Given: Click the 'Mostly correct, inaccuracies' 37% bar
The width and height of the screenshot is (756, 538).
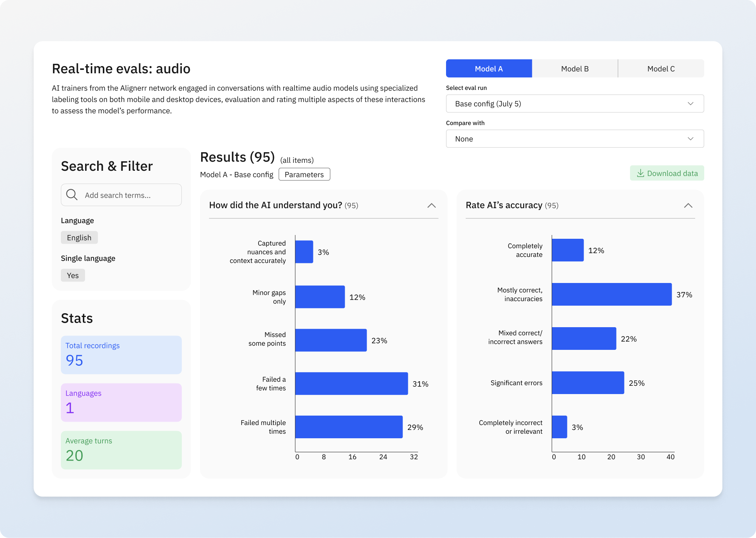Looking at the screenshot, I should (x=611, y=294).
